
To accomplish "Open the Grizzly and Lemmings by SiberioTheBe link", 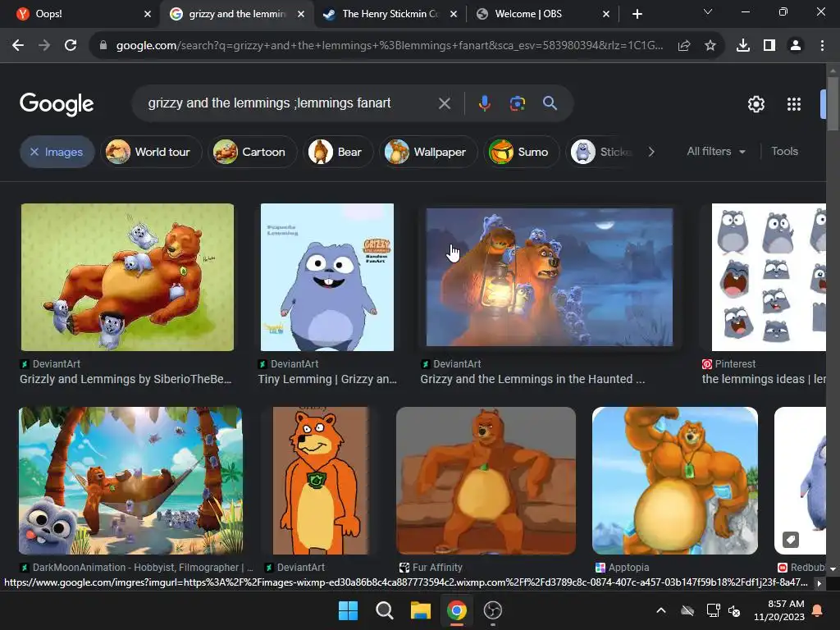I will tap(126, 379).
